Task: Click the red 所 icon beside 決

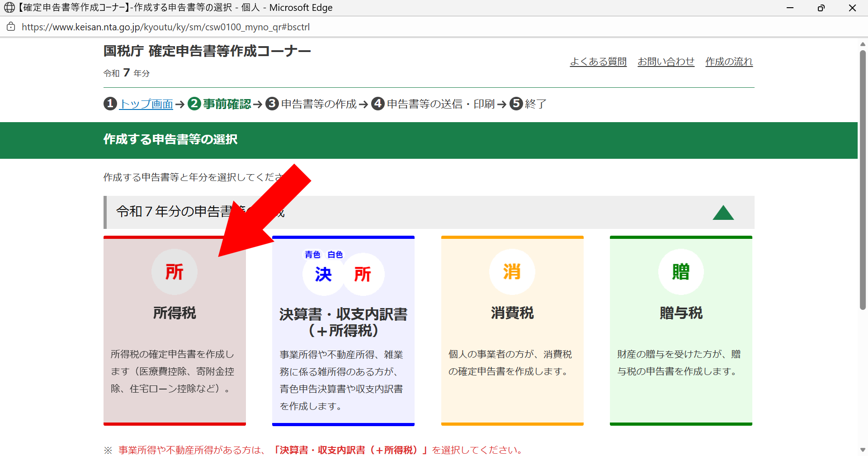Action: click(x=363, y=274)
